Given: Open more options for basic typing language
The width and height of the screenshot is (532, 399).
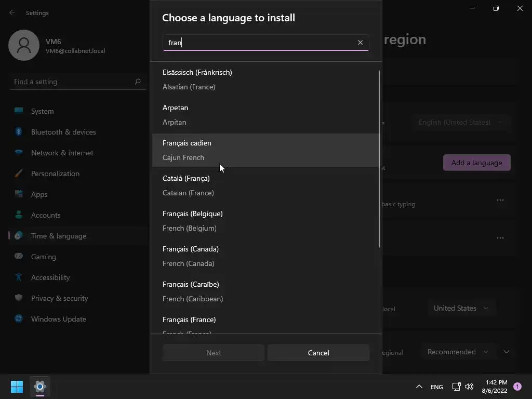Looking at the screenshot, I should (x=500, y=200).
